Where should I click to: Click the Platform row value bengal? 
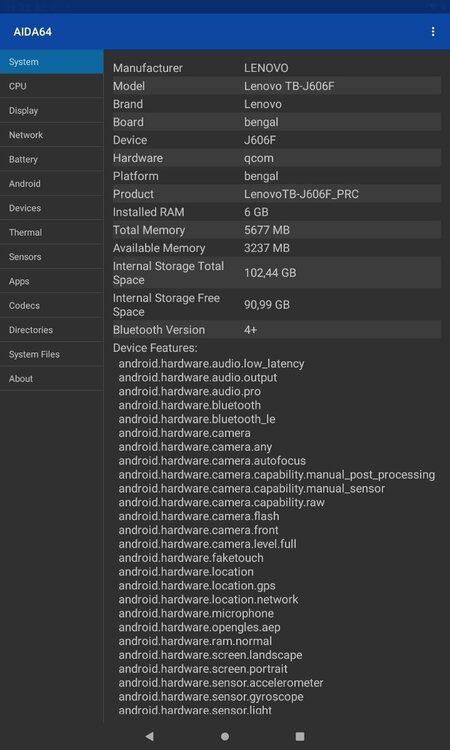(261, 176)
